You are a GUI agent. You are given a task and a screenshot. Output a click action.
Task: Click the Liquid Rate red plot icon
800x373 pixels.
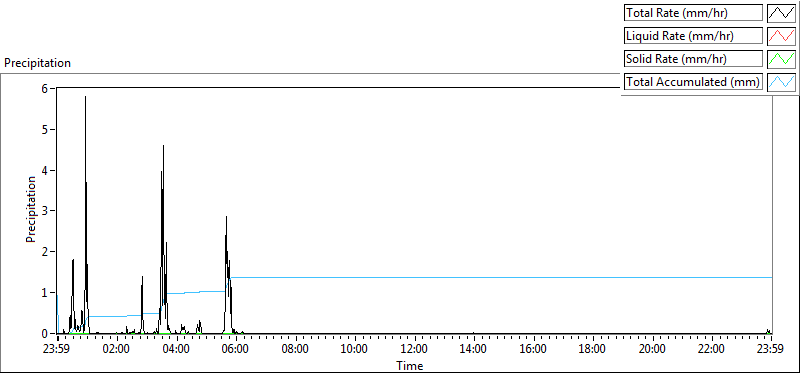(781, 36)
